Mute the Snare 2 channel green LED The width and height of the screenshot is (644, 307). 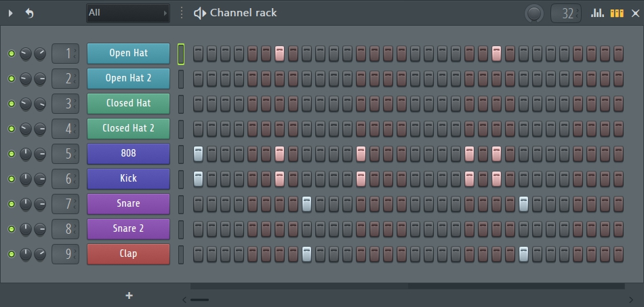coord(12,228)
